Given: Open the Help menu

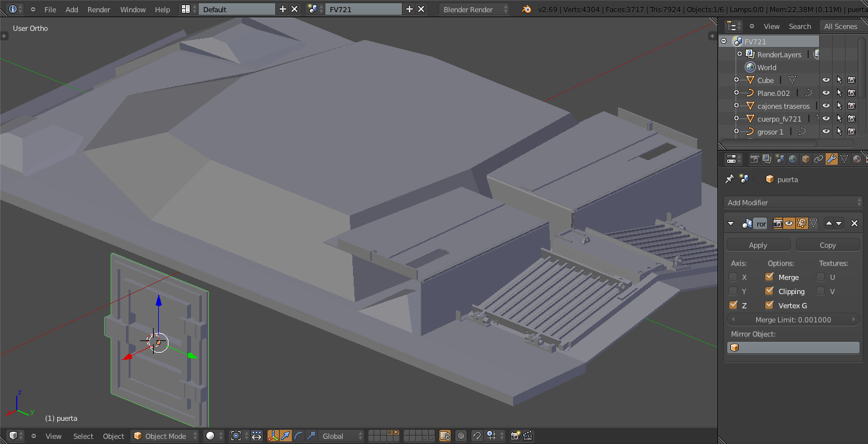Looking at the screenshot, I should click(x=163, y=9).
